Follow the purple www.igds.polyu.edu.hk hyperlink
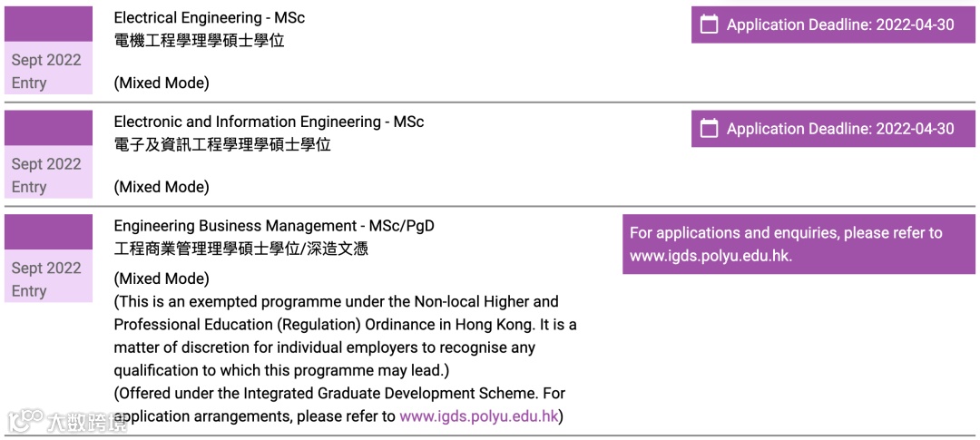Viewport: 980px width, 440px height. click(x=478, y=416)
